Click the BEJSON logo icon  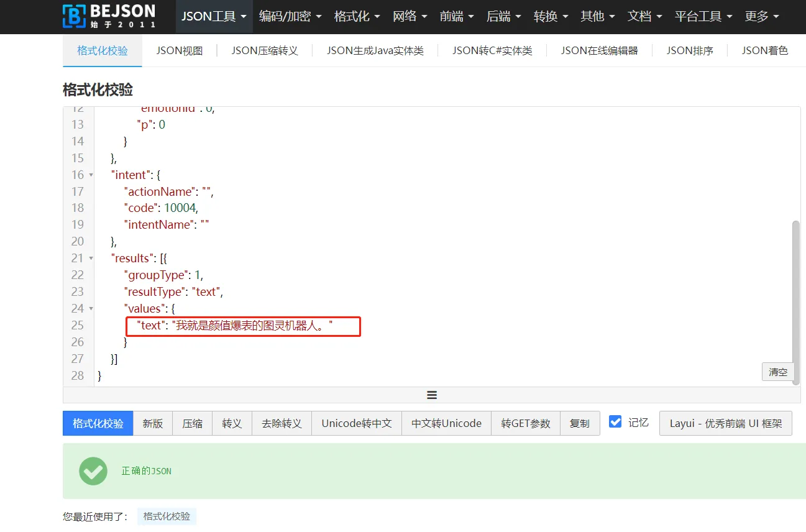tap(74, 16)
